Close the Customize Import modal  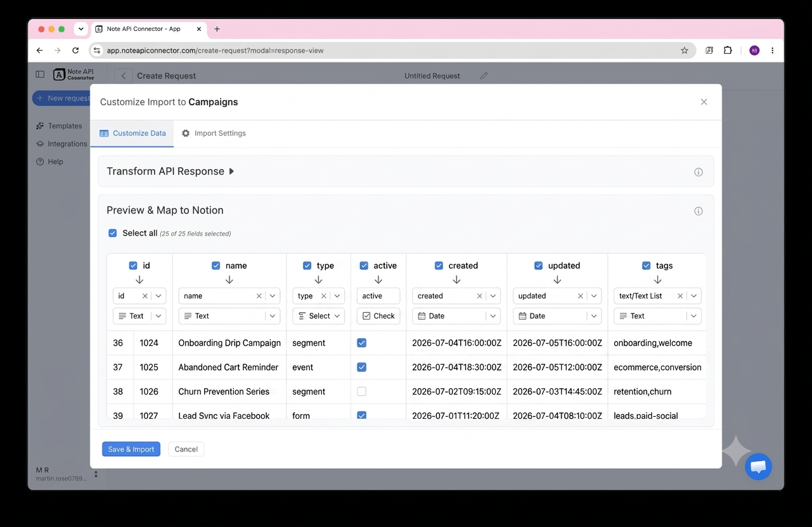coord(704,102)
